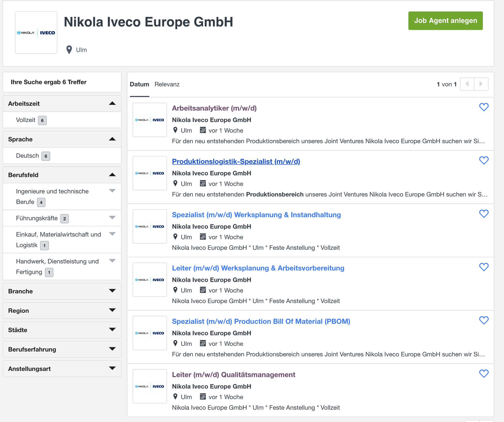
Task: Save Arbeitsanalytiker job with heart icon
Action: (x=484, y=107)
